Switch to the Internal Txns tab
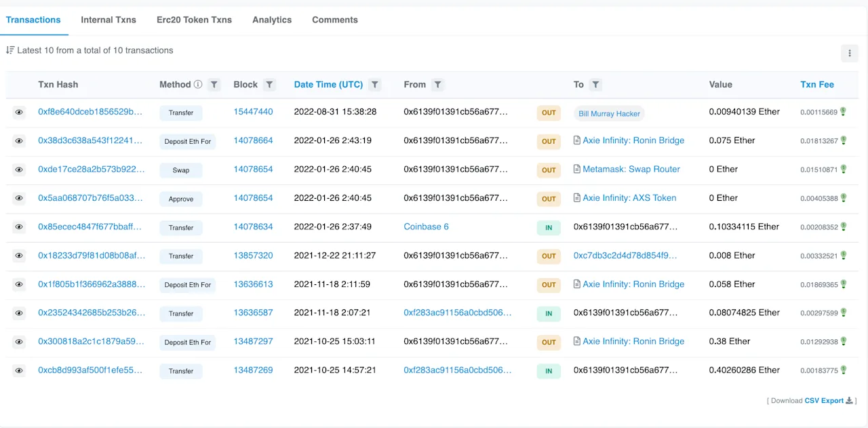The width and height of the screenshot is (868, 428). (x=108, y=20)
